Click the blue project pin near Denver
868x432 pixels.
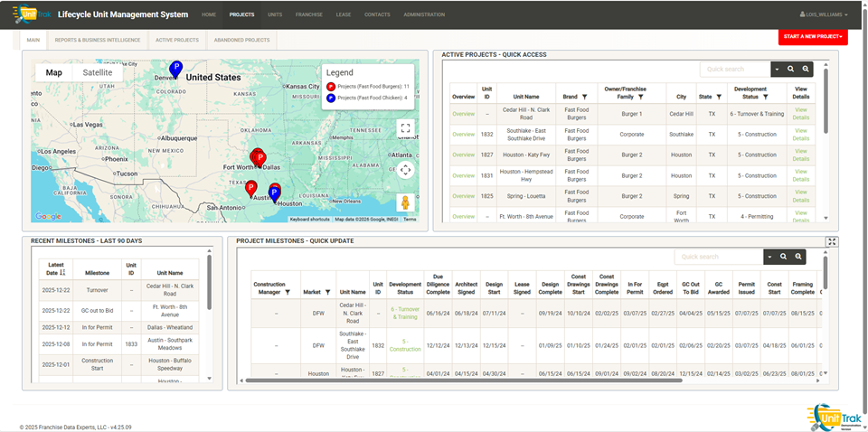[x=176, y=68]
